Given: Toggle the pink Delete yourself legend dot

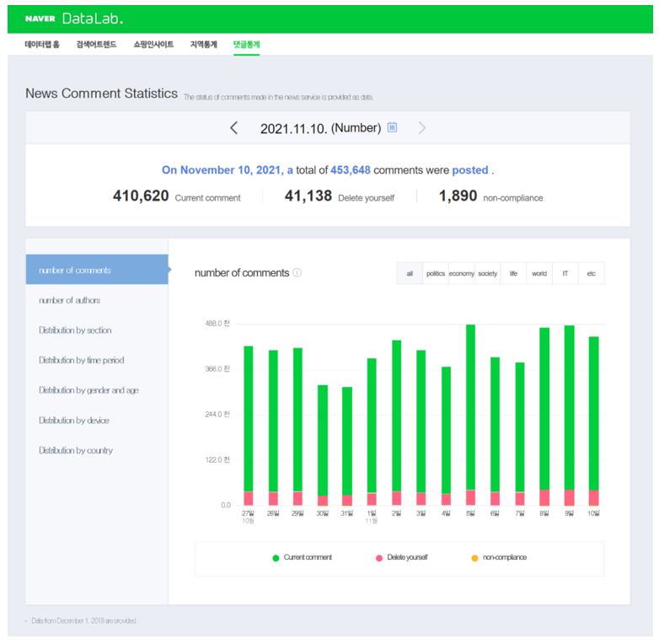Looking at the screenshot, I should pos(379,558).
